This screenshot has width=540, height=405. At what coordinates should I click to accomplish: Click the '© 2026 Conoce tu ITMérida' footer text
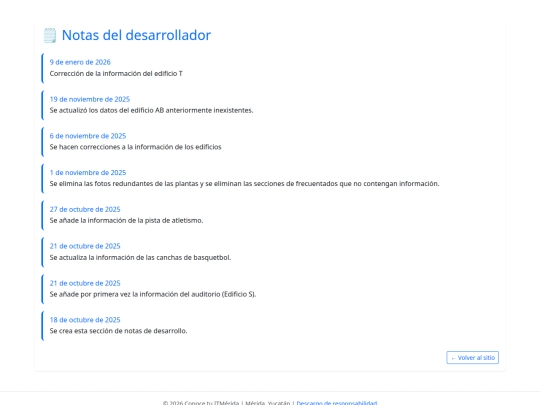coord(201,403)
